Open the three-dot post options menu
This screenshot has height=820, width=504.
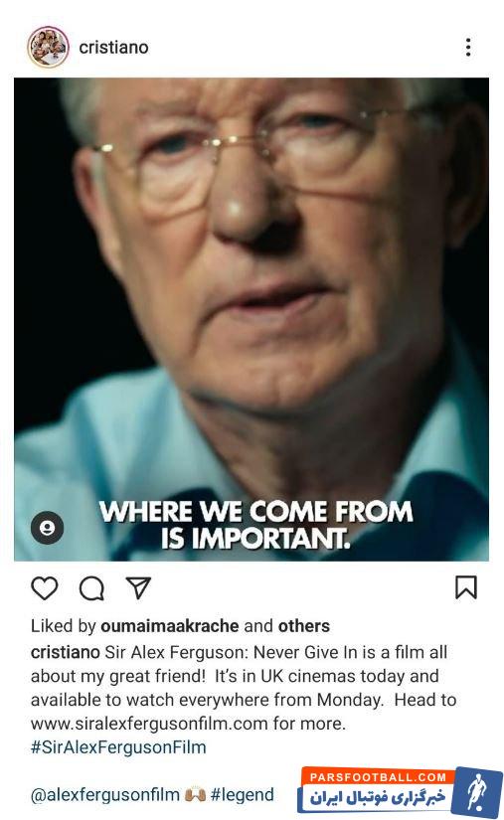pyautogui.click(x=468, y=47)
